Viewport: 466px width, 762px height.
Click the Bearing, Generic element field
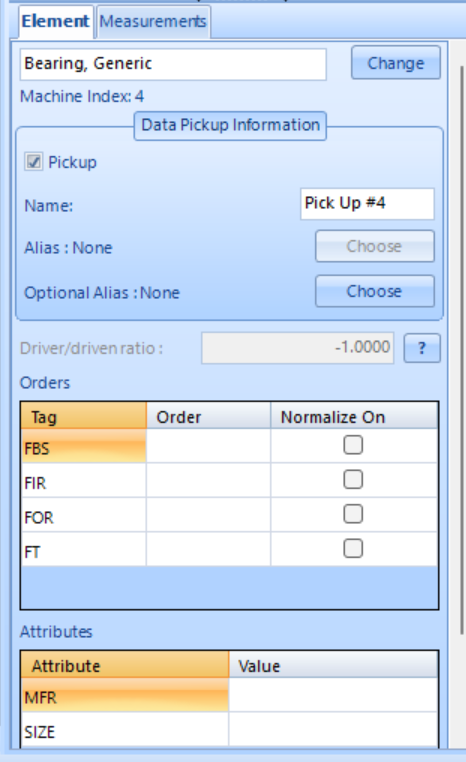pos(173,64)
